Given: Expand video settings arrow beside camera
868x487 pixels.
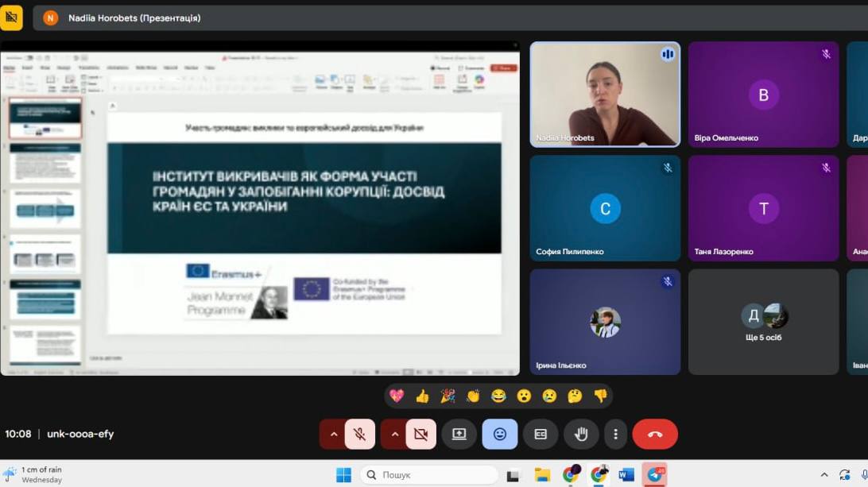Looking at the screenshot, I should pyautogui.click(x=394, y=434).
